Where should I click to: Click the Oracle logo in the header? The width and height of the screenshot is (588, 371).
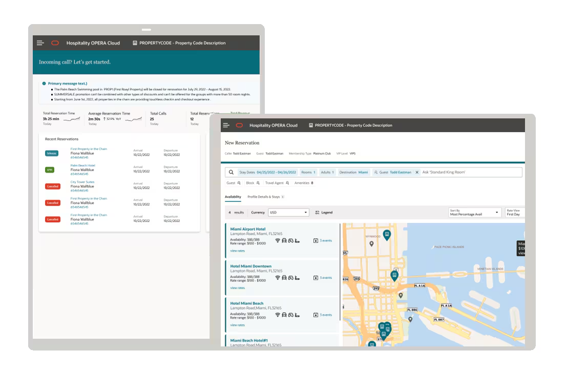click(x=239, y=125)
